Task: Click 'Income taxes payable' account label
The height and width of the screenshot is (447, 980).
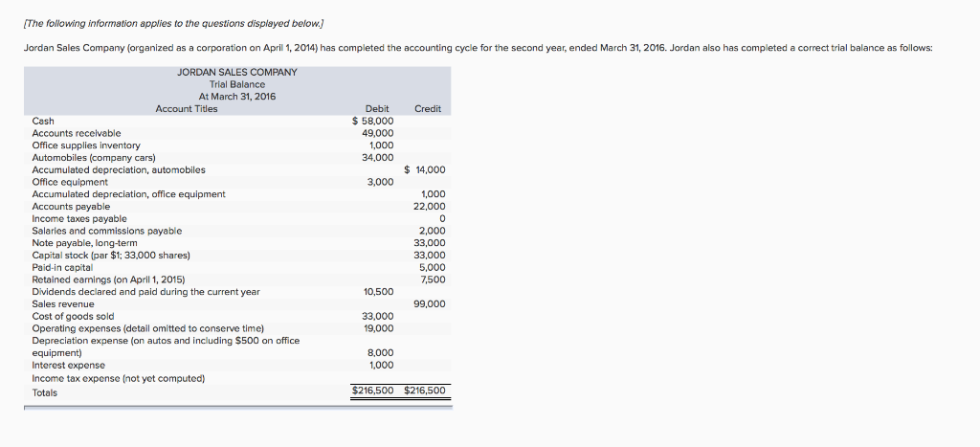Action: pos(79,219)
